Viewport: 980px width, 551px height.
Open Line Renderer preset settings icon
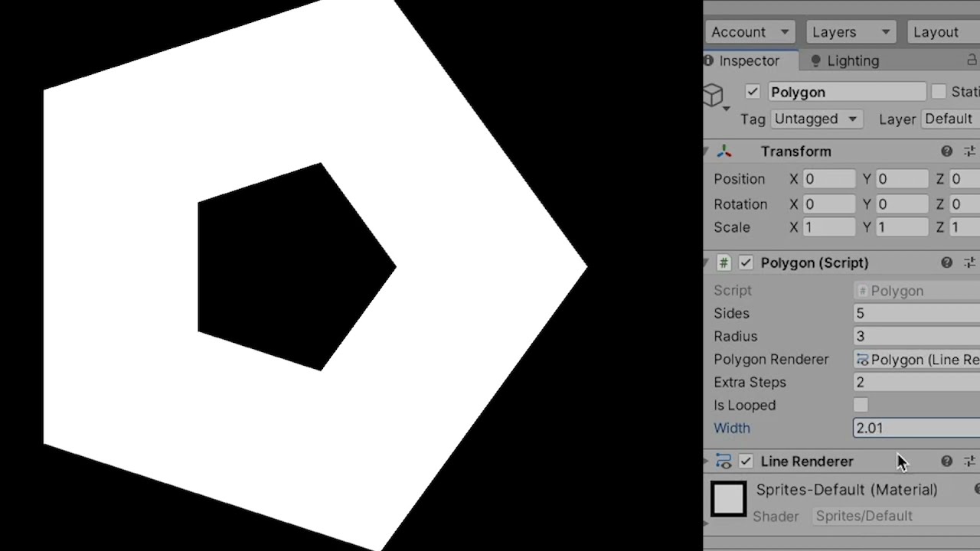970,461
